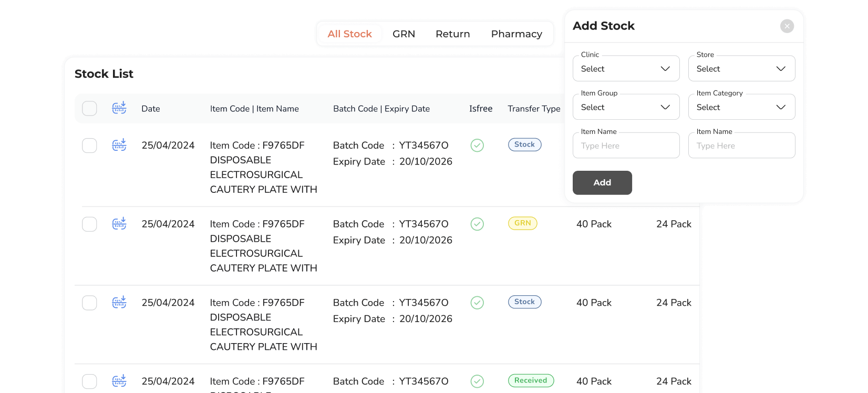Viewport: 868px width, 393px height.
Task: Check the first stock row checkbox
Action: pos(90,146)
